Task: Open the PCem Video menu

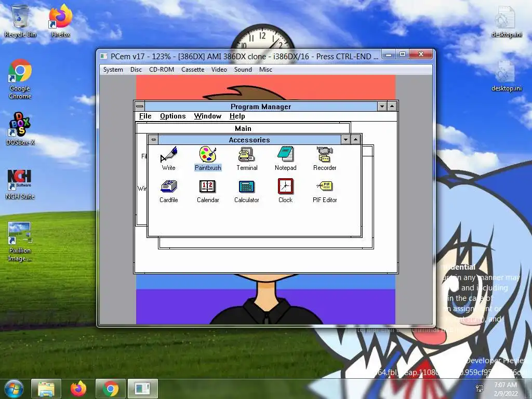Action: 219,70
